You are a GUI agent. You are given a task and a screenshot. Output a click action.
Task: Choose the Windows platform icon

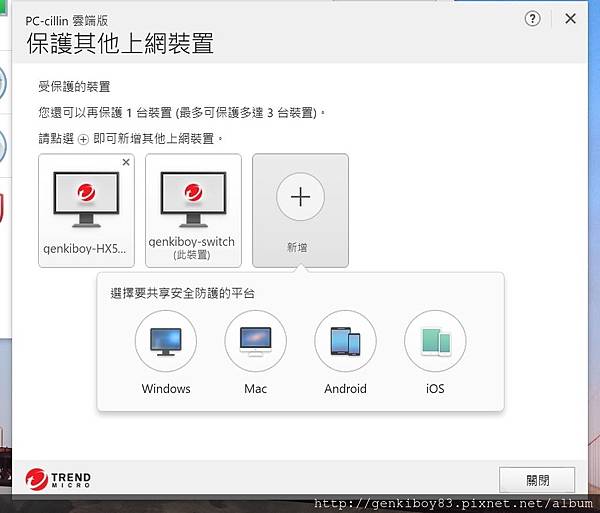pos(166,341)
